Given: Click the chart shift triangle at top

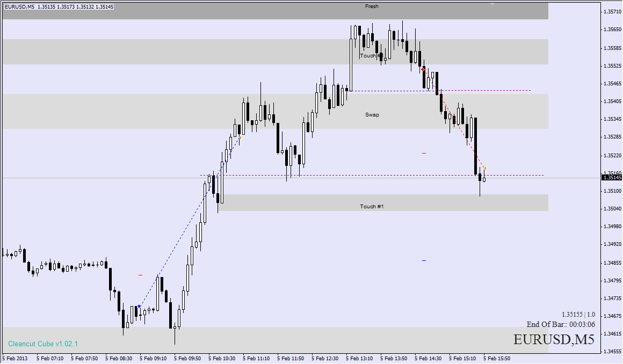Looking at the screenshot, I should coord(491,4).
